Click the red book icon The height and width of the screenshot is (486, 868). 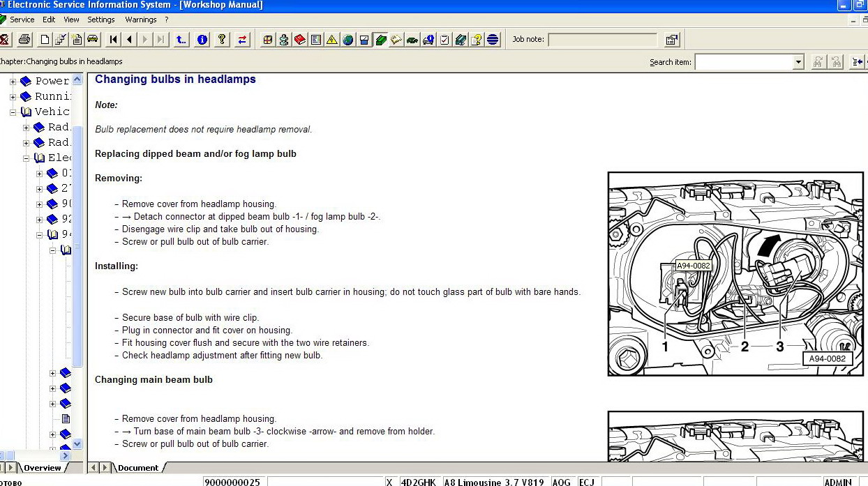300,40
